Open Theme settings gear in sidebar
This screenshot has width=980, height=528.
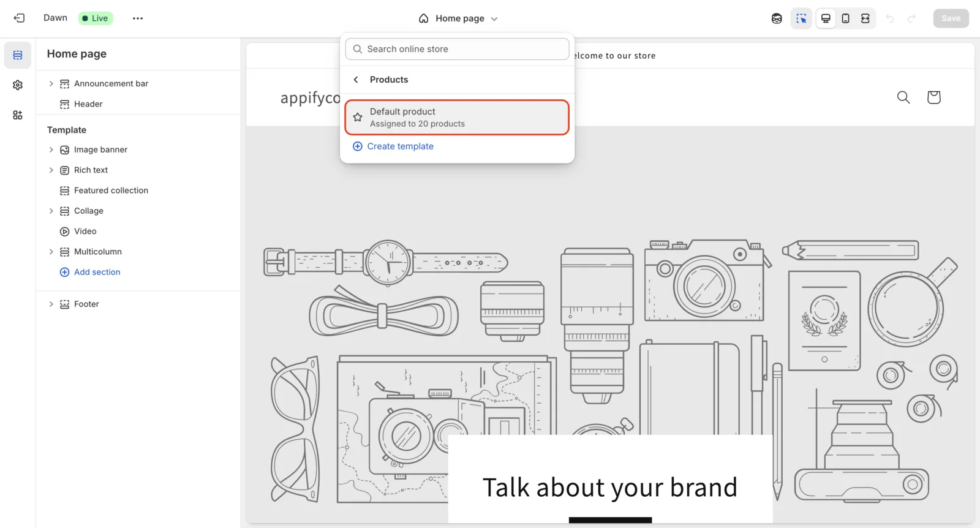18,85
